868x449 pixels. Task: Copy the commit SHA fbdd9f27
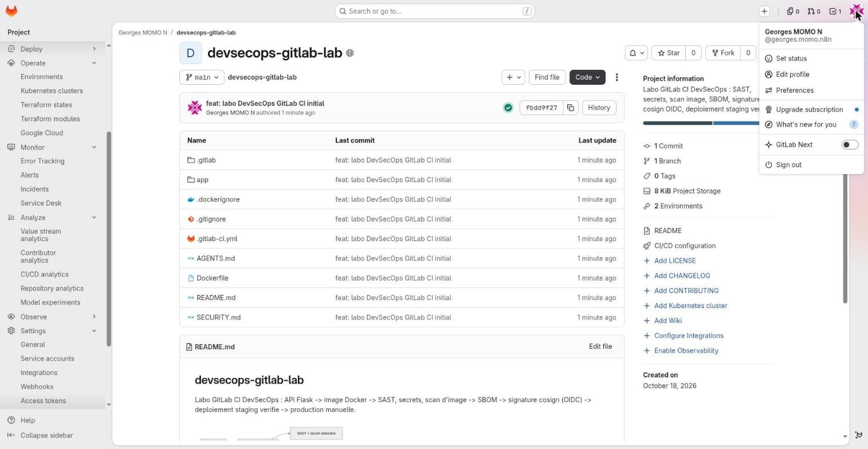tap(571, 108)
